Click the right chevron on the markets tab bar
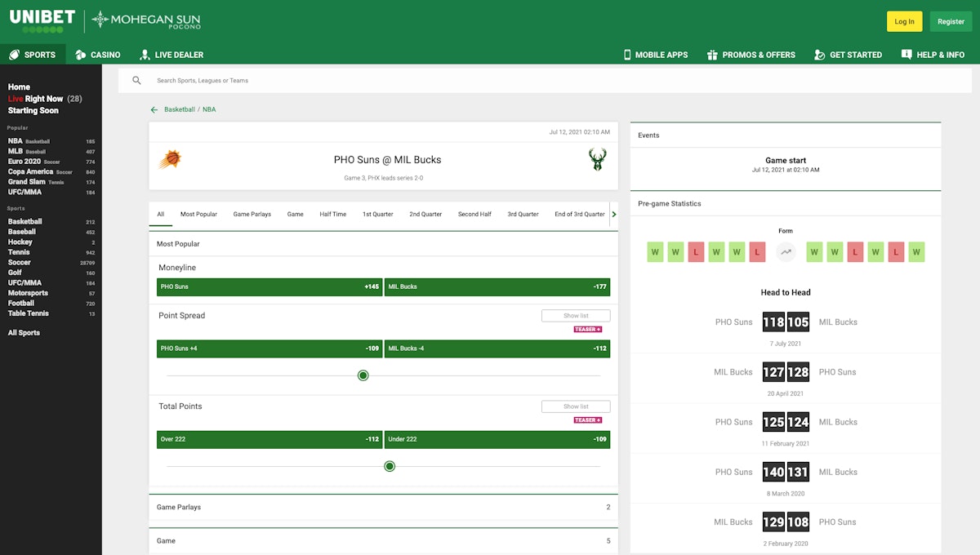 pos(615,214)
